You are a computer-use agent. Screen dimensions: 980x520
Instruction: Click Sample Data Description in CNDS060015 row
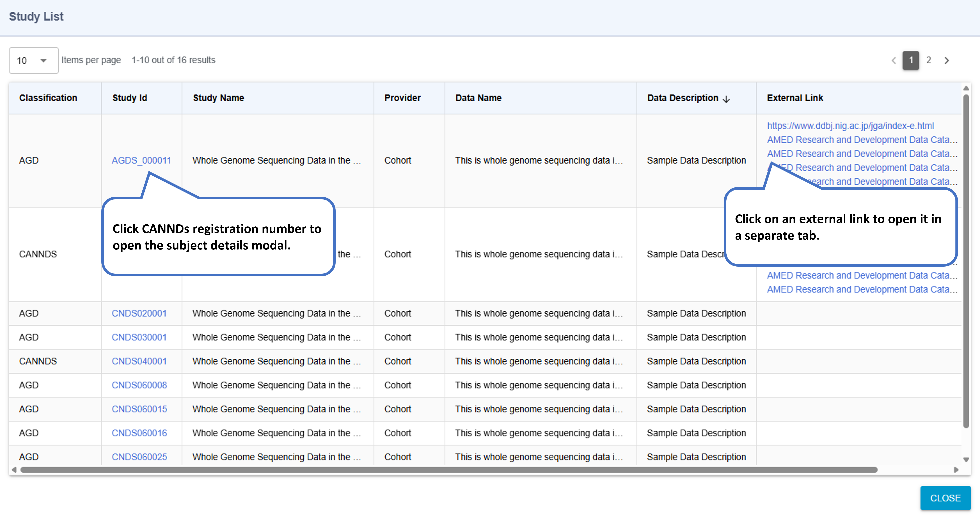pos(696,409)
